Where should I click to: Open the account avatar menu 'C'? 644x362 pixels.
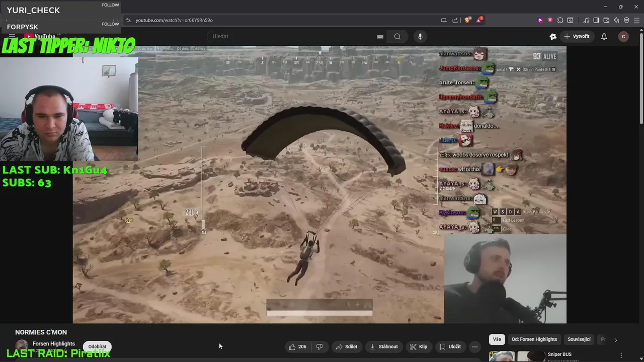click(x=623, y=36)
